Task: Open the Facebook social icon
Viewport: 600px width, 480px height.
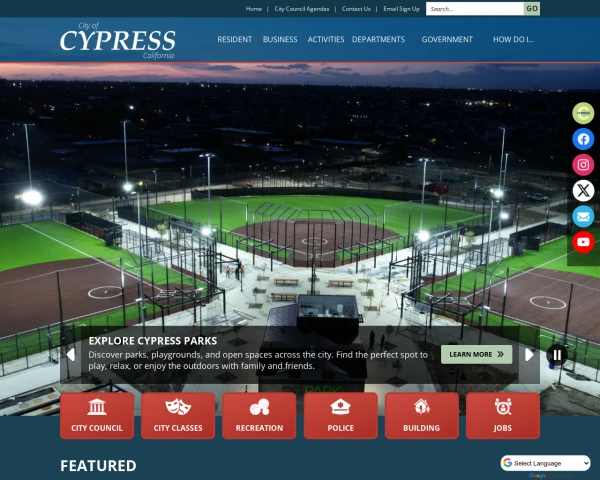Action: [583, 139]
